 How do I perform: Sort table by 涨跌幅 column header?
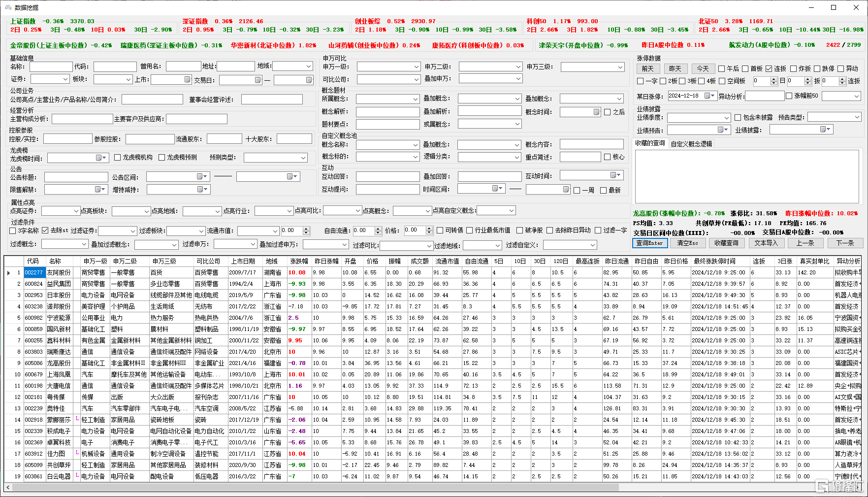[299, 261]
